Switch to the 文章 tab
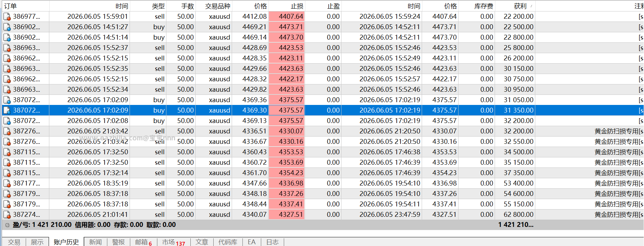Viewport: 644px width, 246px height. coord(202,242)
